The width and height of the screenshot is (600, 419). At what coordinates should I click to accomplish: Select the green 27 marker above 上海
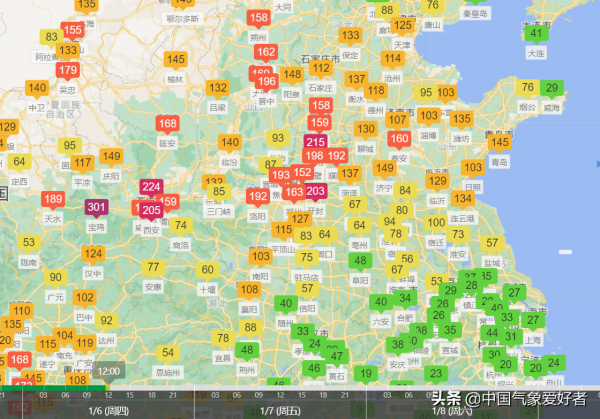pyautogui.click(x=533, y=320)
